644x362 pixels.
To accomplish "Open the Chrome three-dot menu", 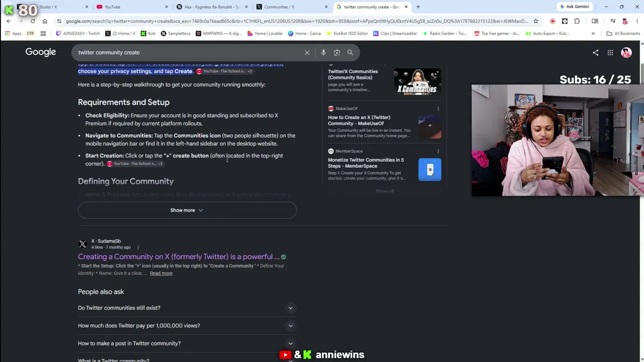I will coord(636,21).
